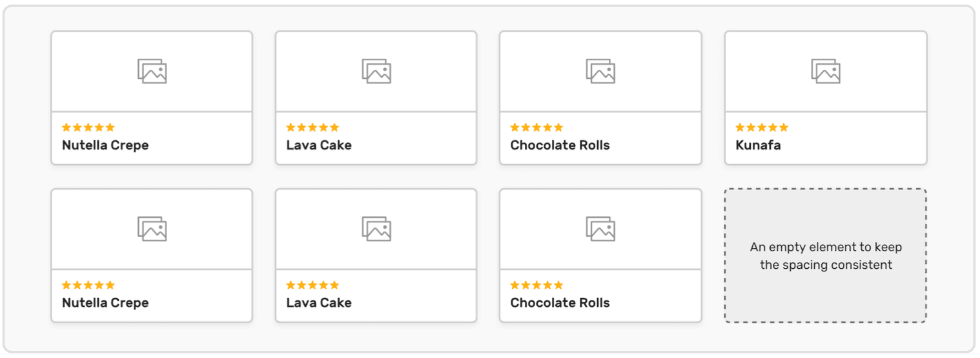
Task: Select the bottom-row Chocolate Rolls title
Action: tap(560, 303)
